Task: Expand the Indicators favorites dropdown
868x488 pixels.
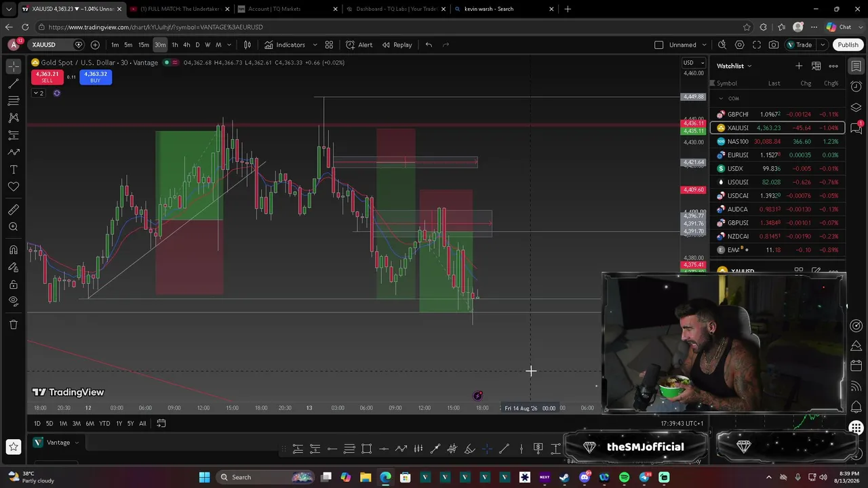Action: coord(315,45)
